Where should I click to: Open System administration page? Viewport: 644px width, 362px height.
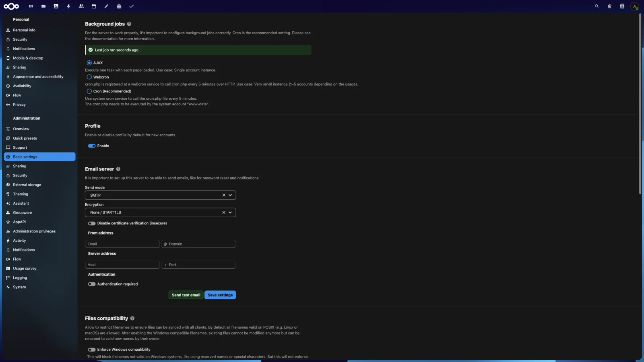pyautogui.click(x=40, y=287)
